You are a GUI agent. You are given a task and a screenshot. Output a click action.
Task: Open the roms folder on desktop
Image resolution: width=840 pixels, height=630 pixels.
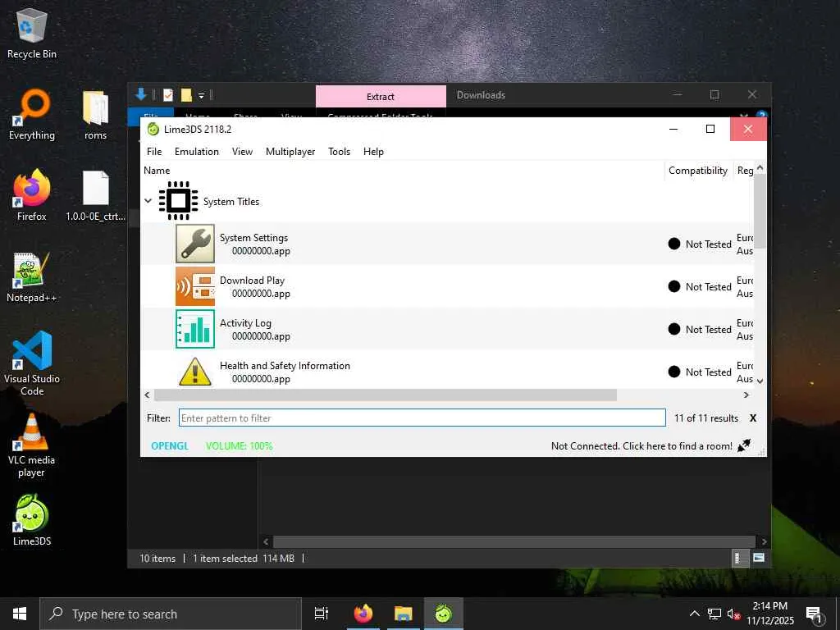(95, 115)
